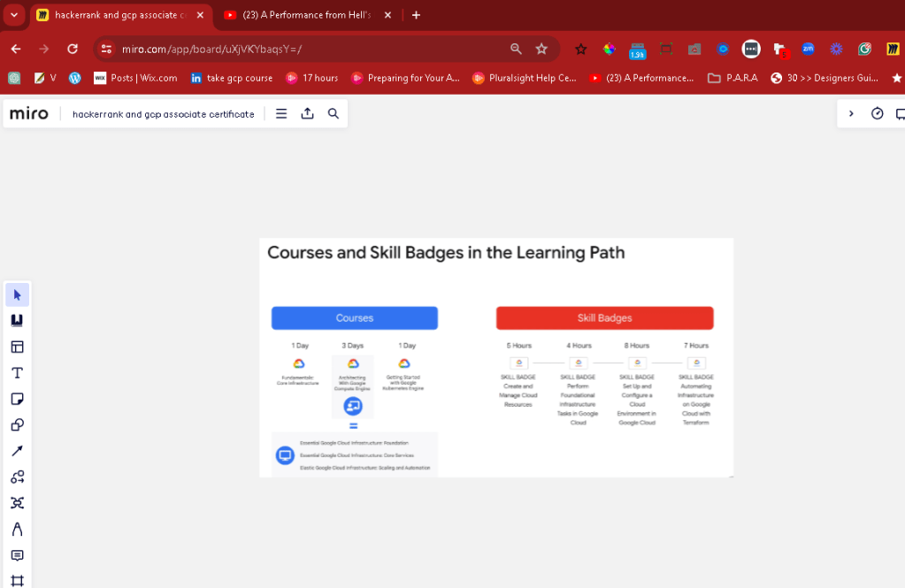Click the blue Courses button on the board
This screenshot has width=905, height=588.
(x=355, y=318)
